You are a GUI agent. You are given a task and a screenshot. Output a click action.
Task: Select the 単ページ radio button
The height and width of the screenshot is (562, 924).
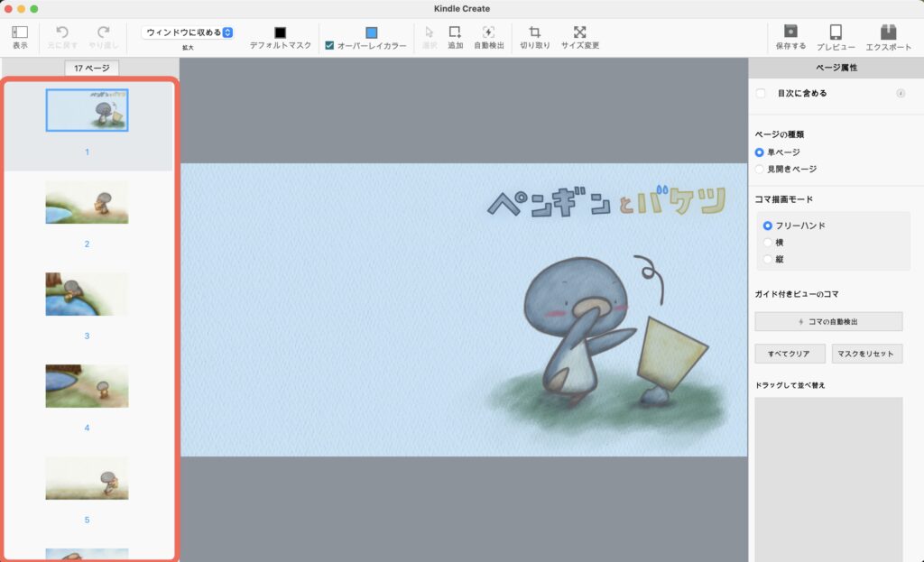(x=760, y=152)
